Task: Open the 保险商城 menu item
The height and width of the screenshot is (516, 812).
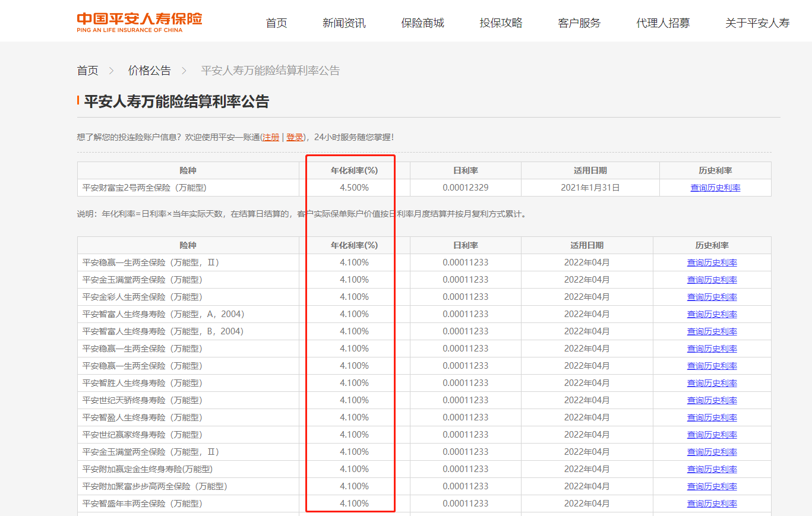Action: [x=422, y=23]
